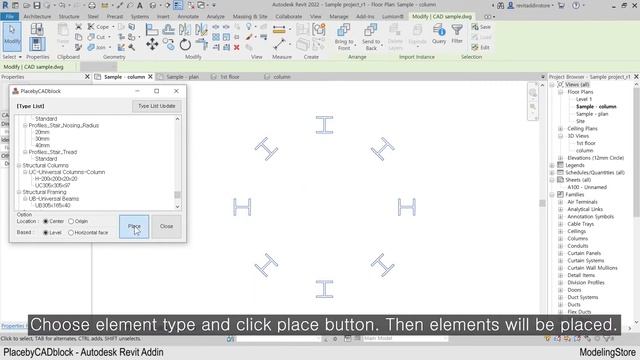Click the Offset tool icon

point(169,29)
